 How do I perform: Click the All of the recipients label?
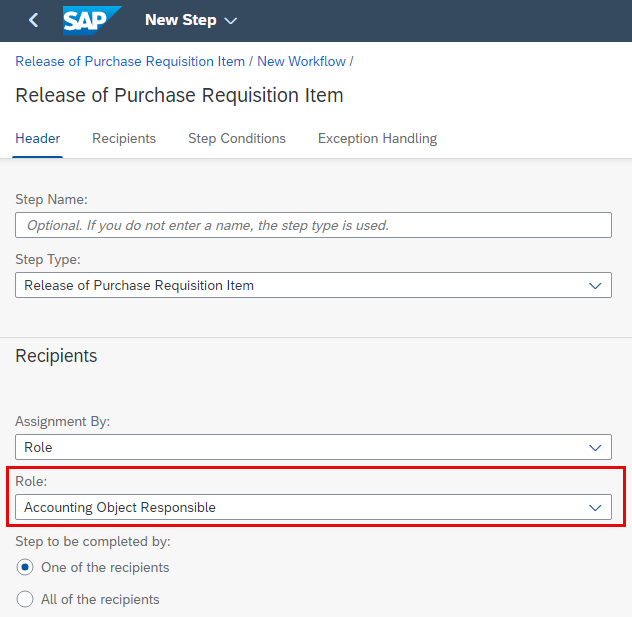[100, 600]
